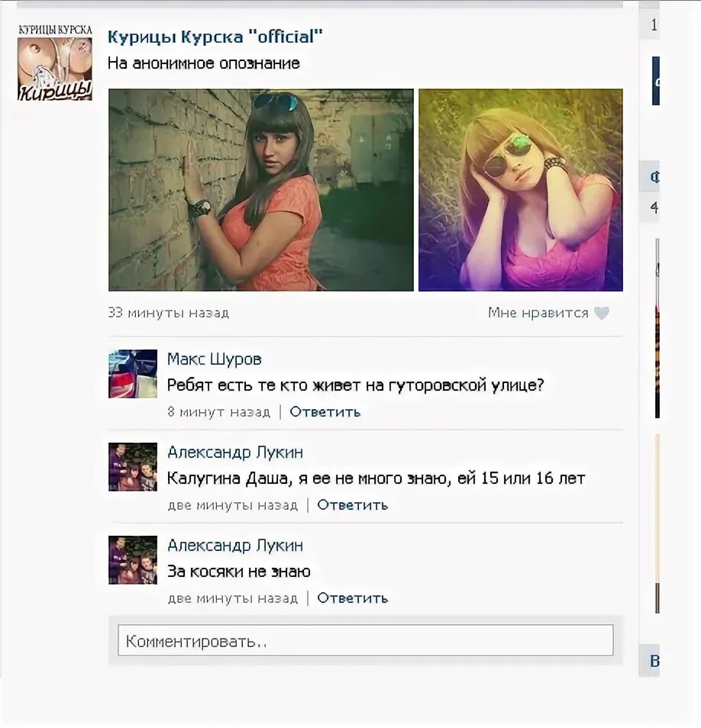
Task: Open the right photo with sunglasses
Action: pyautogui.click(x=520, y=190)
